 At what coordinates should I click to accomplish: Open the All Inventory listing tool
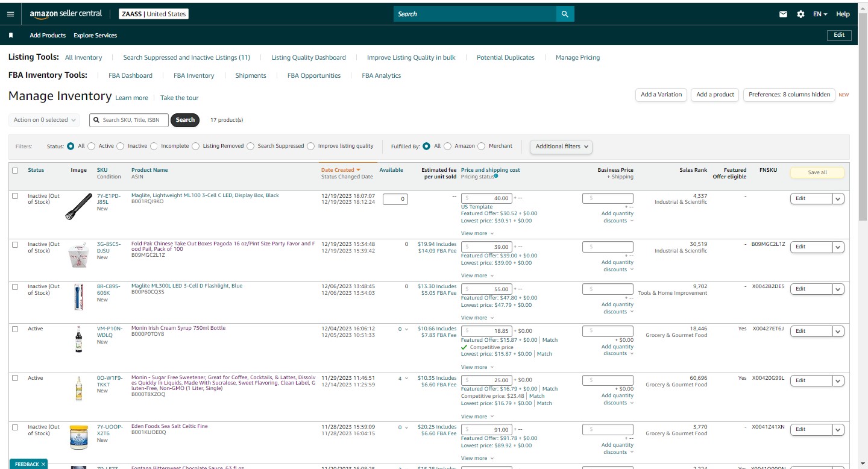click(83, 58)
